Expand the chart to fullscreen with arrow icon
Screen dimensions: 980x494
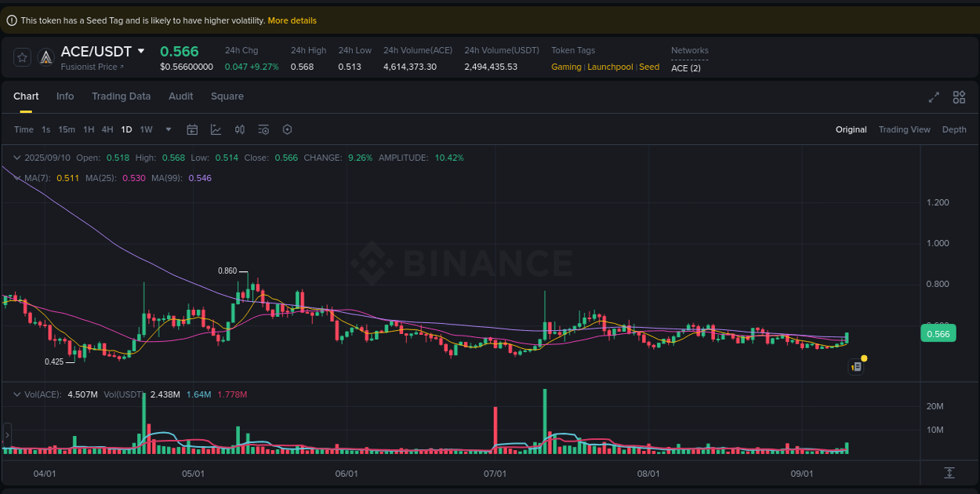[933, 97]
